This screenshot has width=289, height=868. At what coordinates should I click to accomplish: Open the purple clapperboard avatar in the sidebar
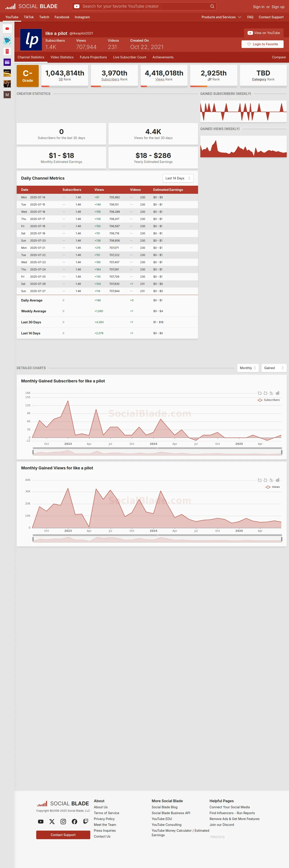7,62
